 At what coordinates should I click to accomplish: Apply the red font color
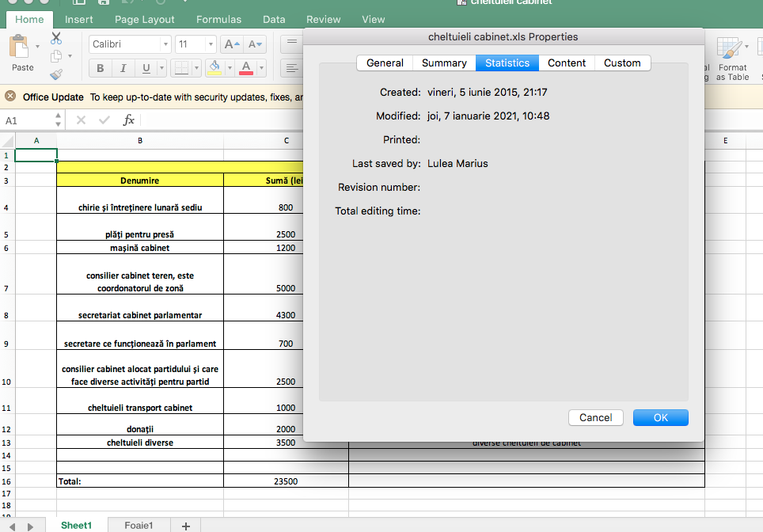(246, 68)
